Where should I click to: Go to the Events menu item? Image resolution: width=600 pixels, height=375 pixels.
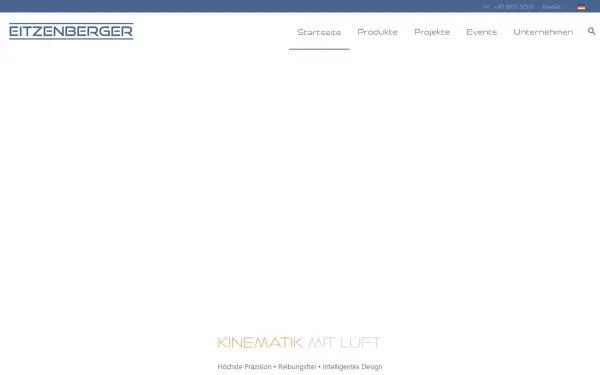(x=481, y=32)
